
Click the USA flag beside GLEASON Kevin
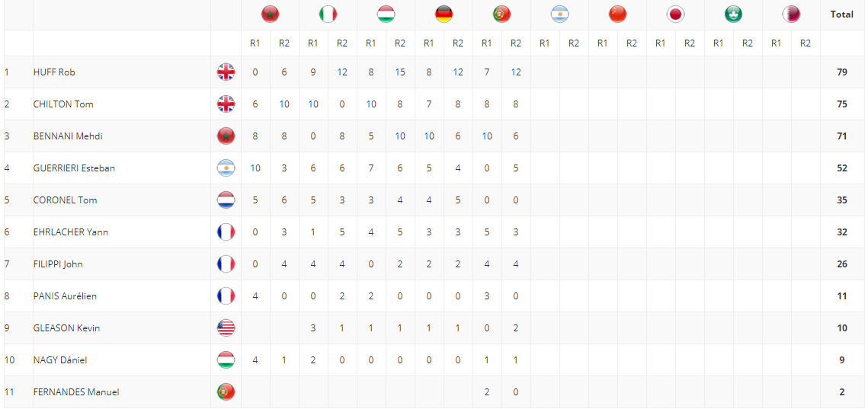pos(226,328)
